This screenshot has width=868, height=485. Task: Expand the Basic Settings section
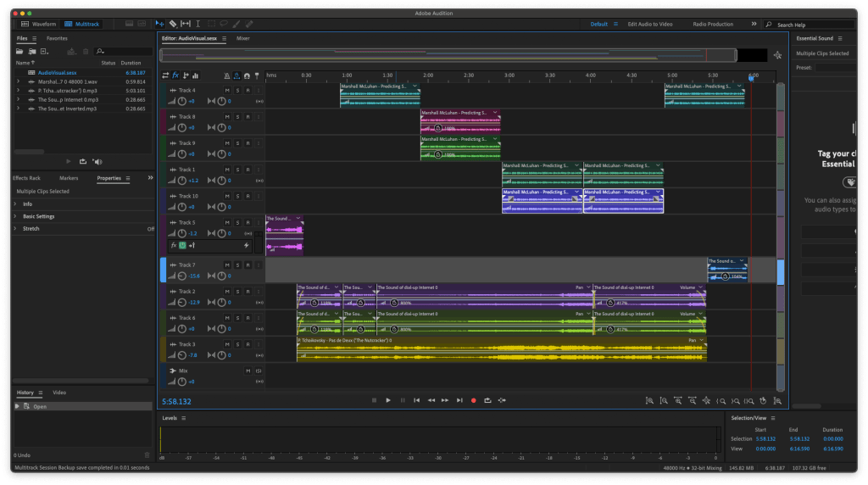38,216
